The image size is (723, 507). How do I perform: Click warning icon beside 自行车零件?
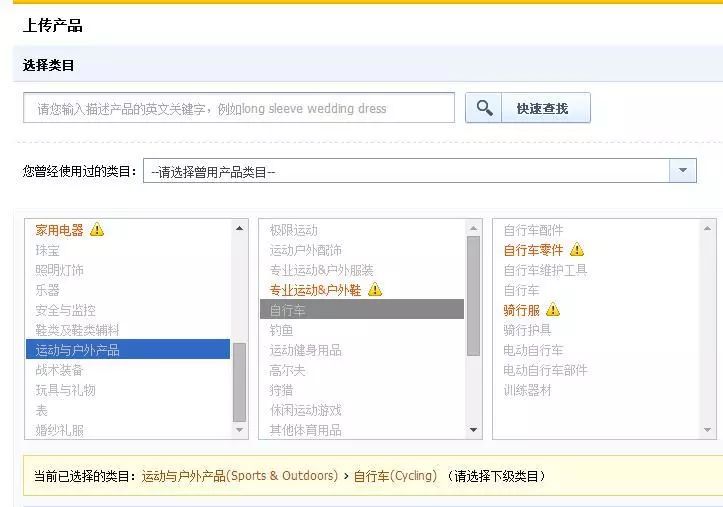click(577, 250)
